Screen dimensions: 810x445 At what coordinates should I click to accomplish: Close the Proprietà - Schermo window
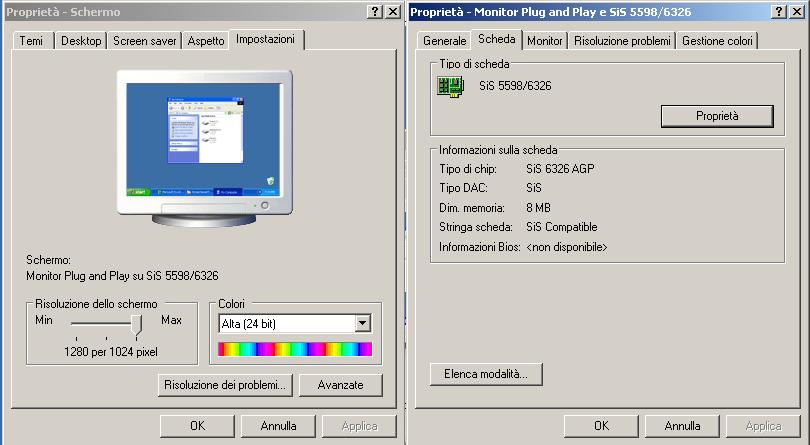pyautogui.click(x=393, y=11)
